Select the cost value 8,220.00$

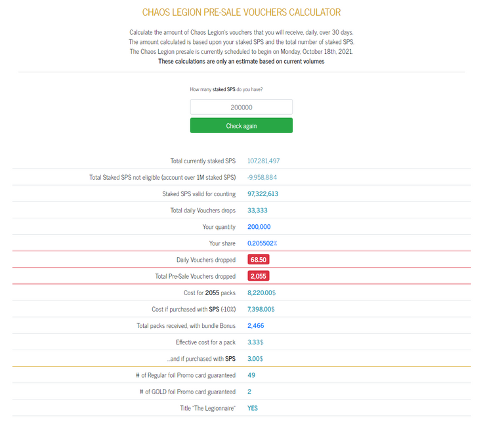point(261,293)
